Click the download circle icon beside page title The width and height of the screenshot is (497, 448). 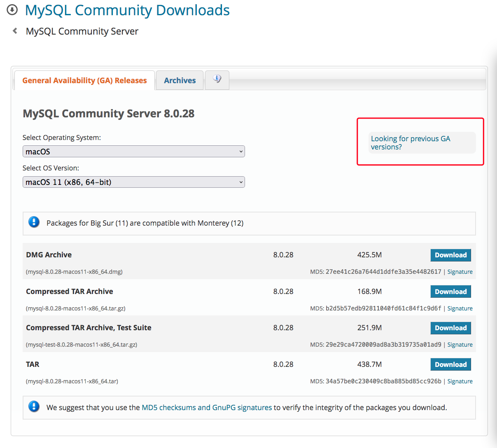pyautogui.click(x=12, y=9)
